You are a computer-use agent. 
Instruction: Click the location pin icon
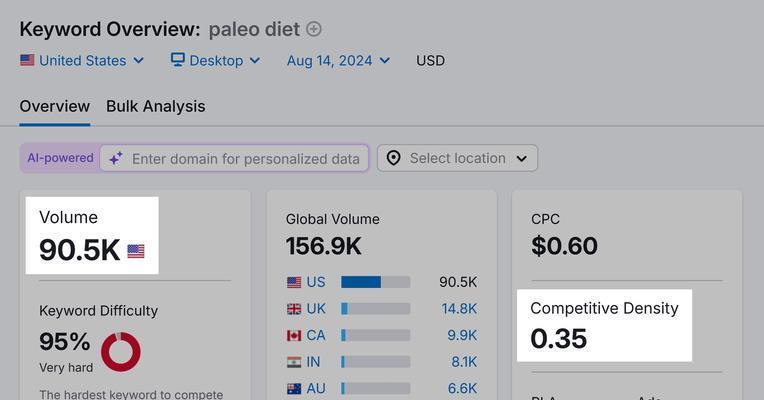coord(393,158)
